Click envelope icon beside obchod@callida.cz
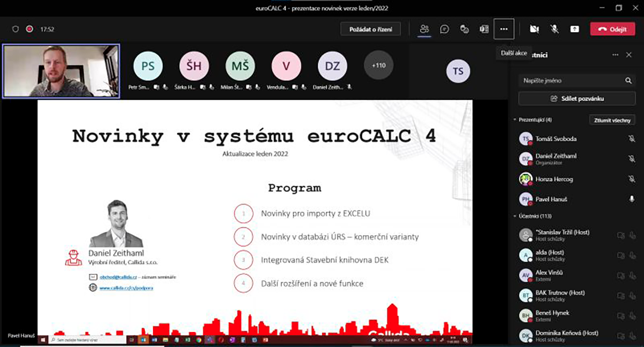The image size is (644, 347). pyautogui.click(x=93, y=277)
